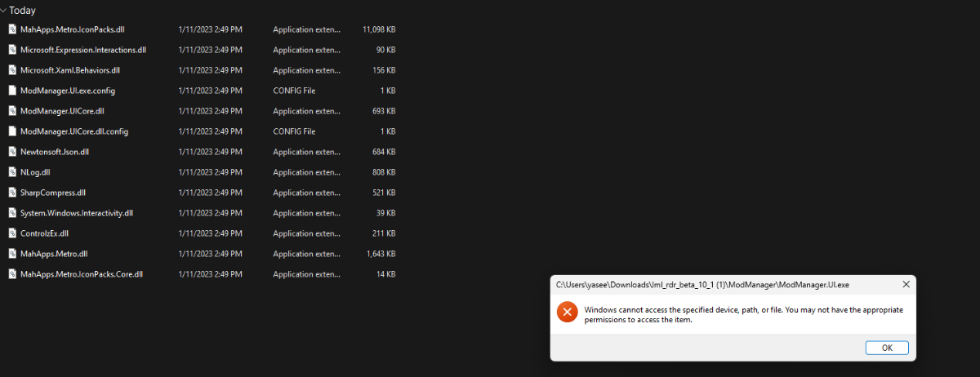Select the ModManager.UI.exe.config file icon
Viewport: 980px width, 377px height.
12,91
